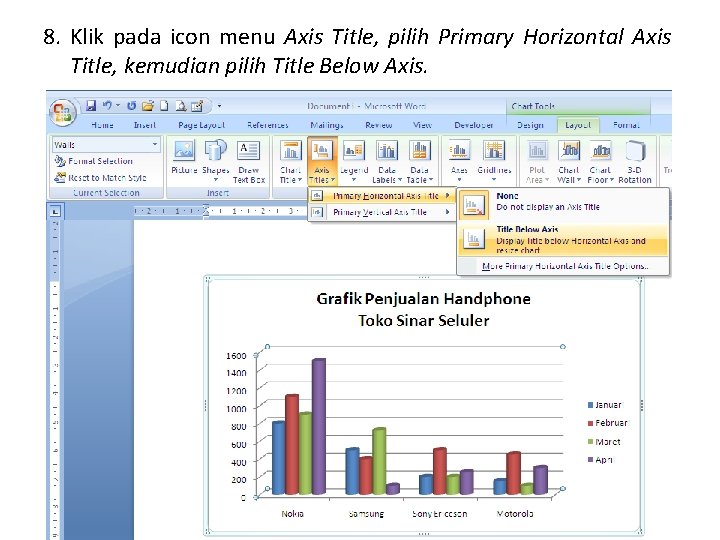Switch to the Home tab

tap(102, 125)
